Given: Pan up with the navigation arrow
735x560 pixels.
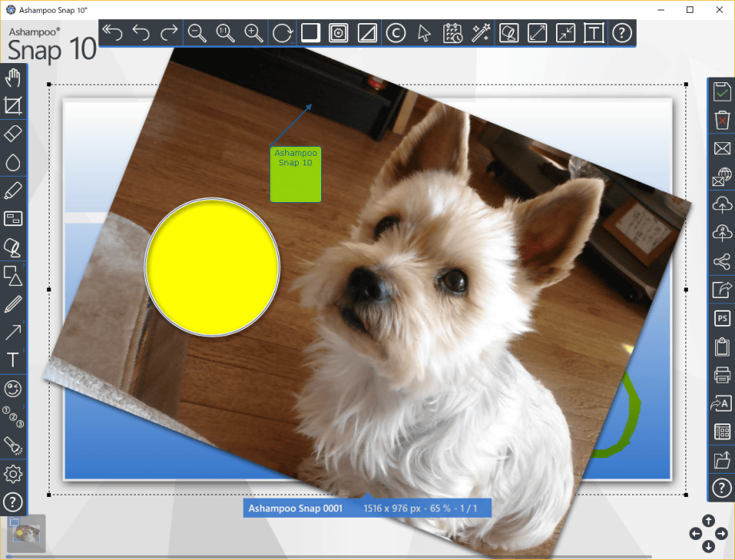Looking at the screenshot, I should pos(709,521).
